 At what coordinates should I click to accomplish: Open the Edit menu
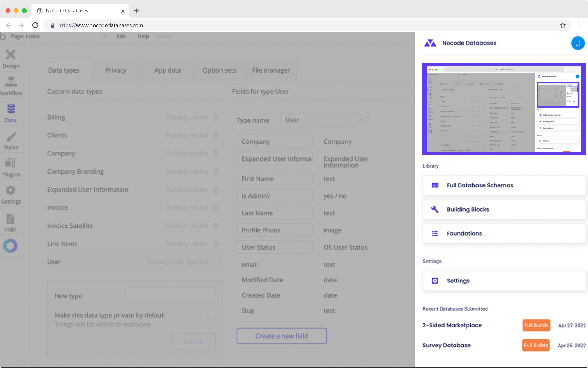pyautogui.click(x=121, y=36)
